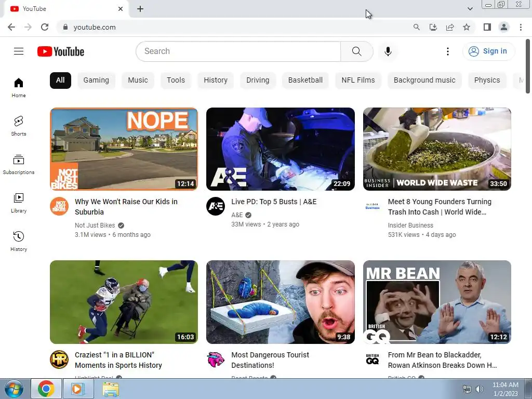Start voice search with microphone icon

(x=388, y=51)
